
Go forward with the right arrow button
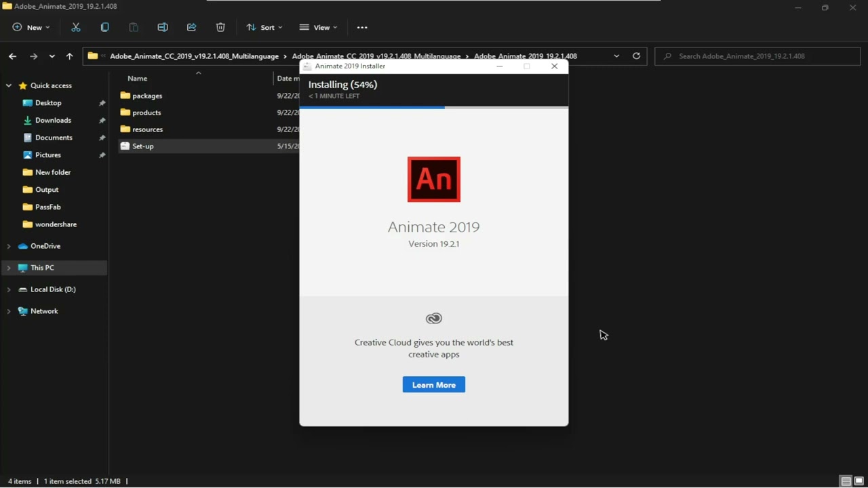click(33, 56)
